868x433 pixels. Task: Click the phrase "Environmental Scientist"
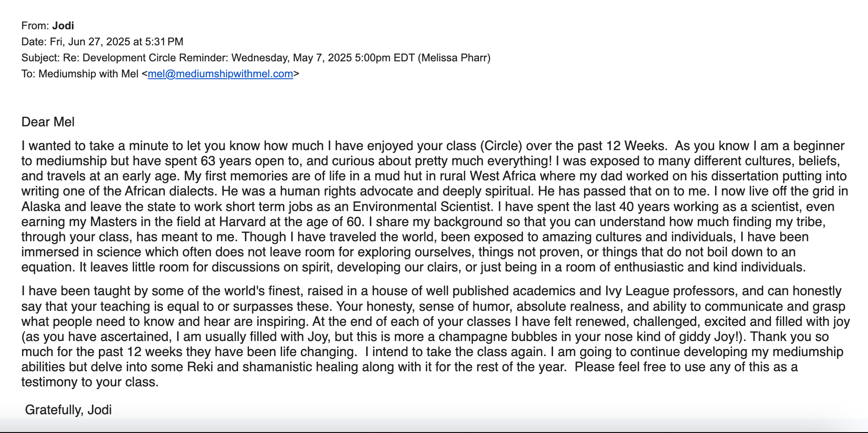422,206
